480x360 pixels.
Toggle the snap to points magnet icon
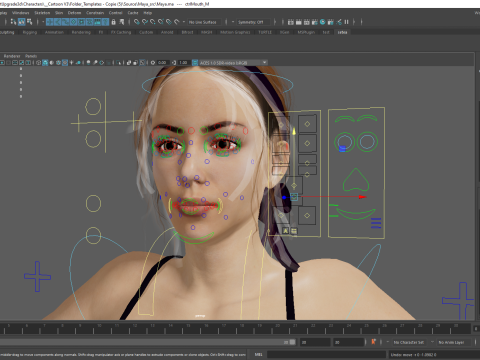pos(153,22)
